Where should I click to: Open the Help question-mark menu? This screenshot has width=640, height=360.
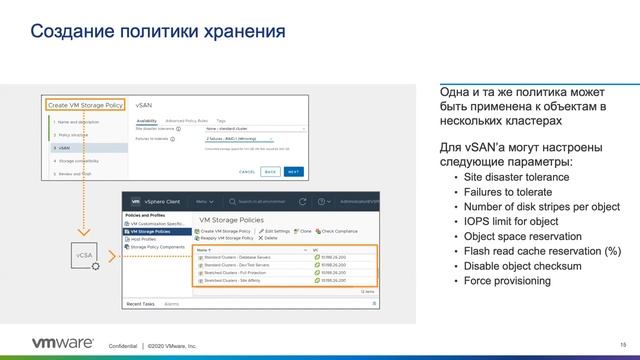[x=324, y=202]
